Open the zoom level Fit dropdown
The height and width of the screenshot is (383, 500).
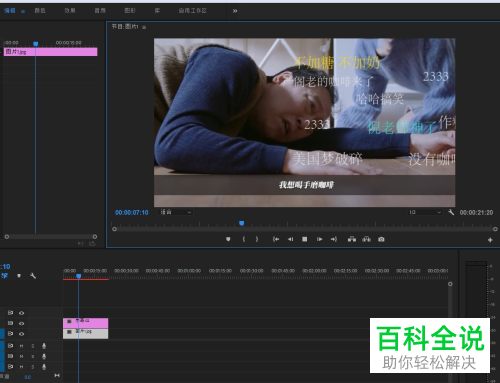(x=176, y=212)
